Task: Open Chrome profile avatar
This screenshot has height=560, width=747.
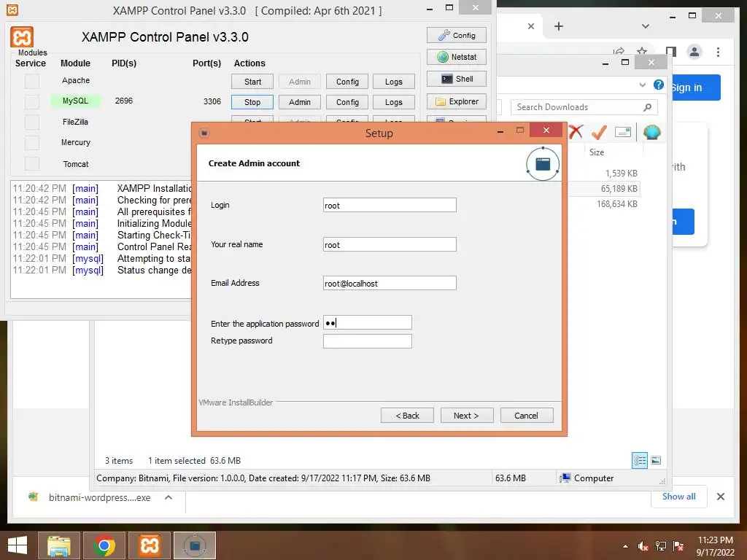Action: (694, 52)
